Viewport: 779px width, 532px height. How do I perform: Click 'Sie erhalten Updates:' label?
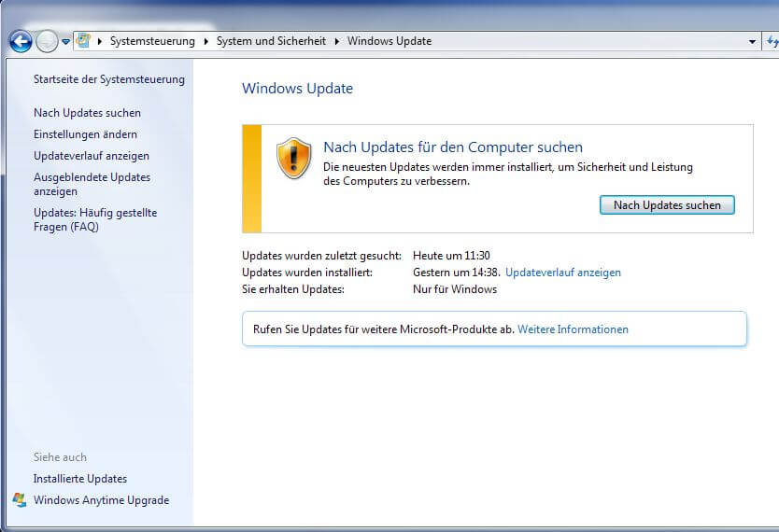click(293, 289)
